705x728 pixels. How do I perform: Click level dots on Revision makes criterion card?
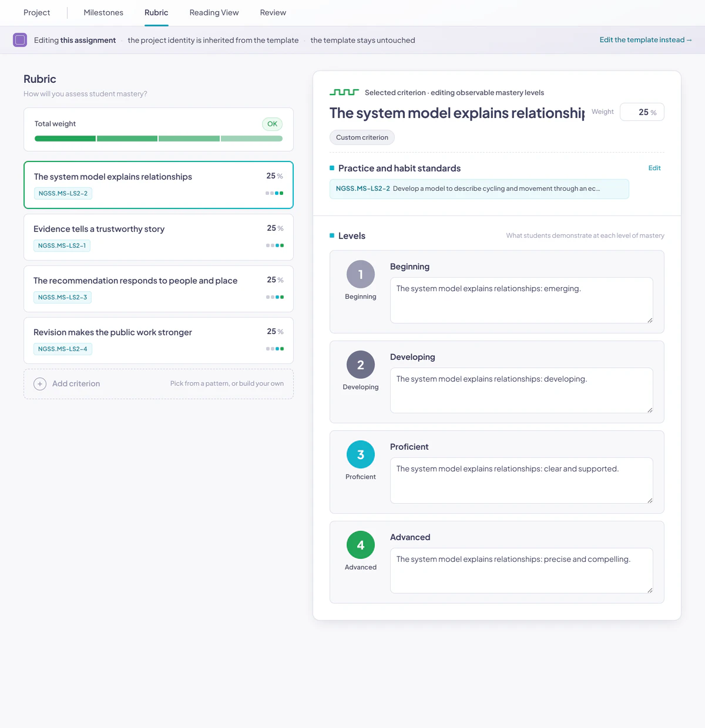coord(275,349)
